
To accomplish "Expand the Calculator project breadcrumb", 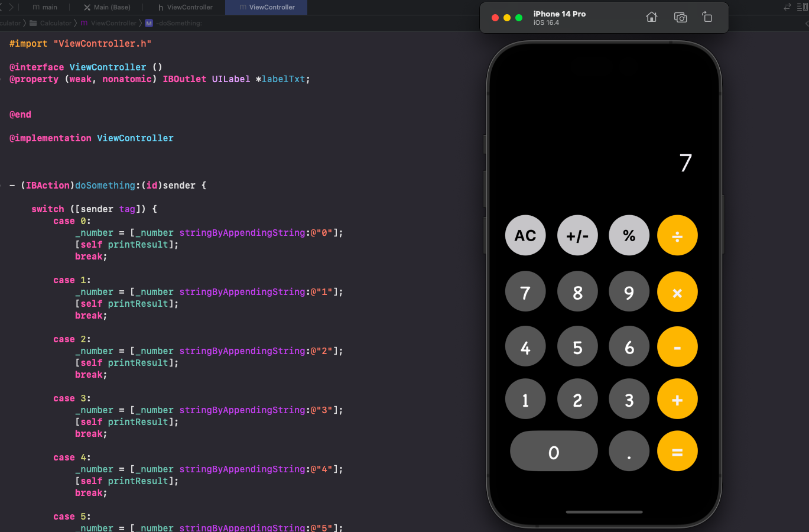I will (x=9, y=22).
